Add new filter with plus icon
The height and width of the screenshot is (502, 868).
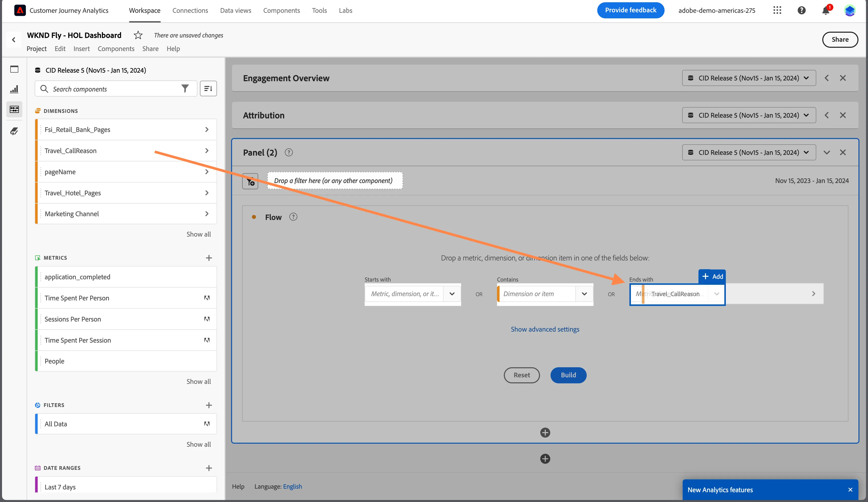[209, 405]
